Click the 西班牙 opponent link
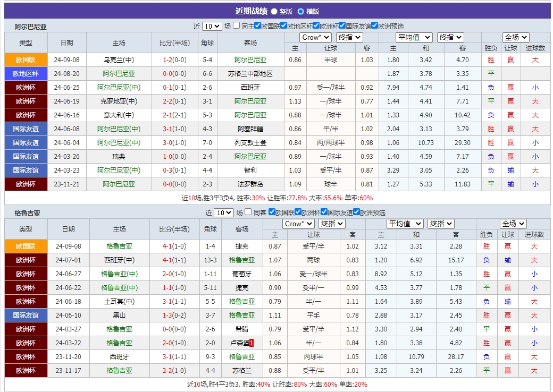Screen dimensions: 553x392 click(x=250, y=87)
